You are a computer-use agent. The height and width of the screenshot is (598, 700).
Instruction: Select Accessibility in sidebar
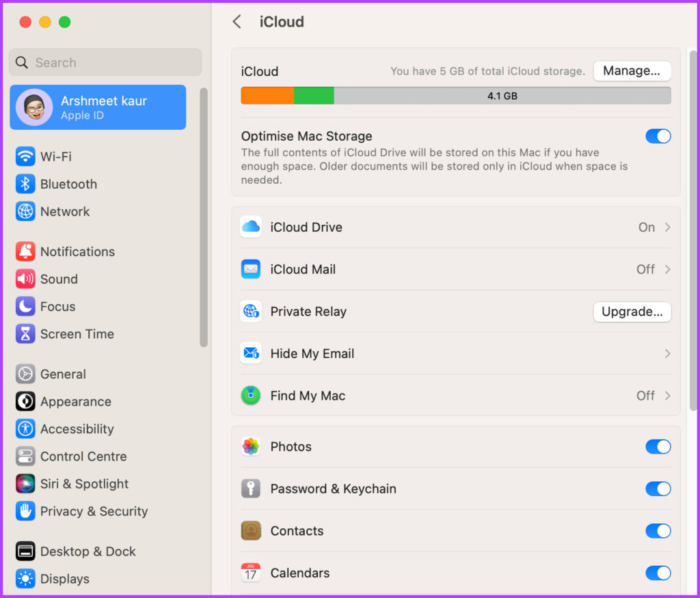[98, 429]
